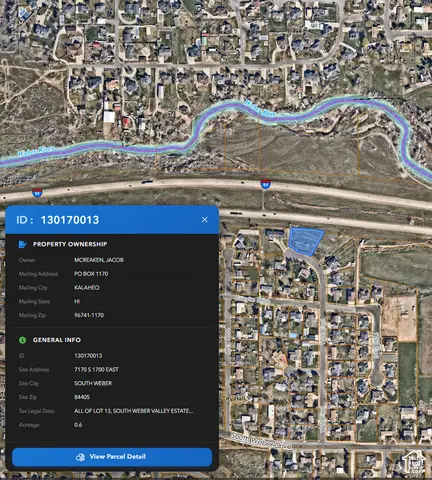Click the PO BOX 1170 mailing address
Screen dimensions: 432x480
(x=91, y=274)
